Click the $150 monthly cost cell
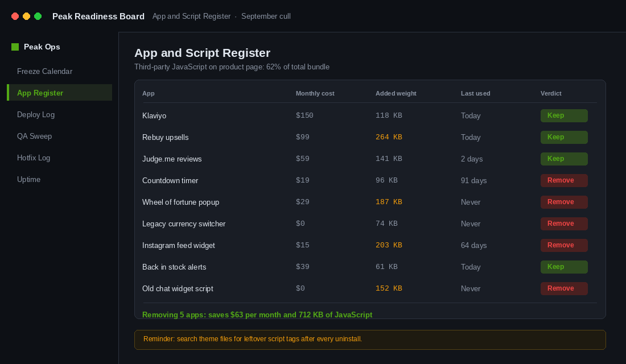626x364 pixels. [304, 116]
